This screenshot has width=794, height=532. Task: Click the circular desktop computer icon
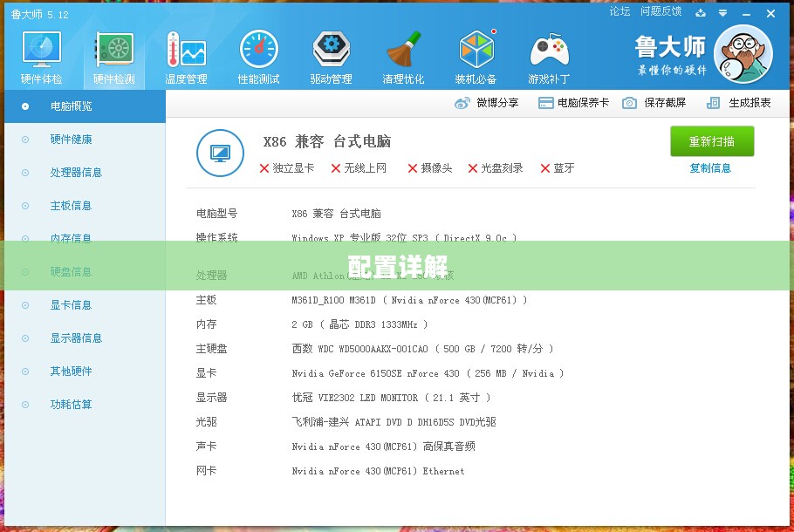(220, 153)
